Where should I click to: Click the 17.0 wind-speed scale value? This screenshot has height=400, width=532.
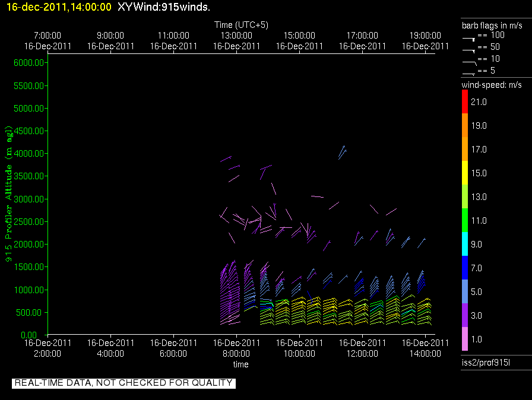coord(479,150)
